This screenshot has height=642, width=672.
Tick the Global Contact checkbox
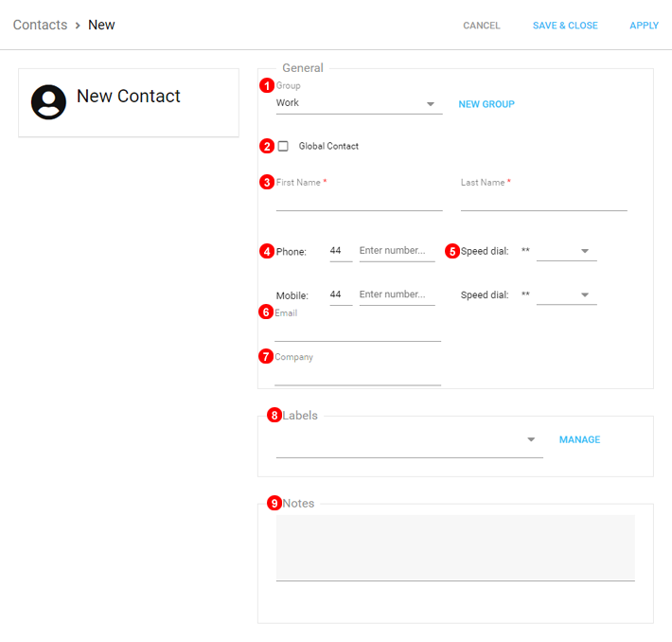point(283,146)
